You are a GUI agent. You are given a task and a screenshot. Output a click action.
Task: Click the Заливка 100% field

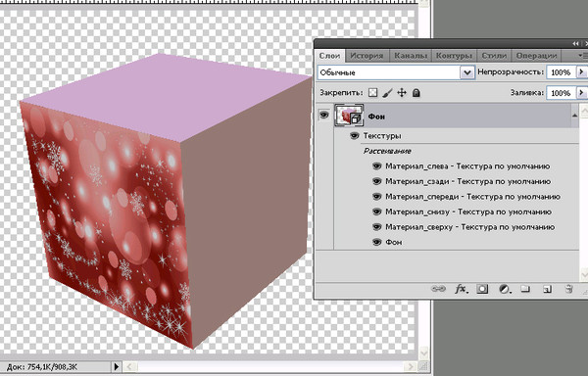[562, 92]
